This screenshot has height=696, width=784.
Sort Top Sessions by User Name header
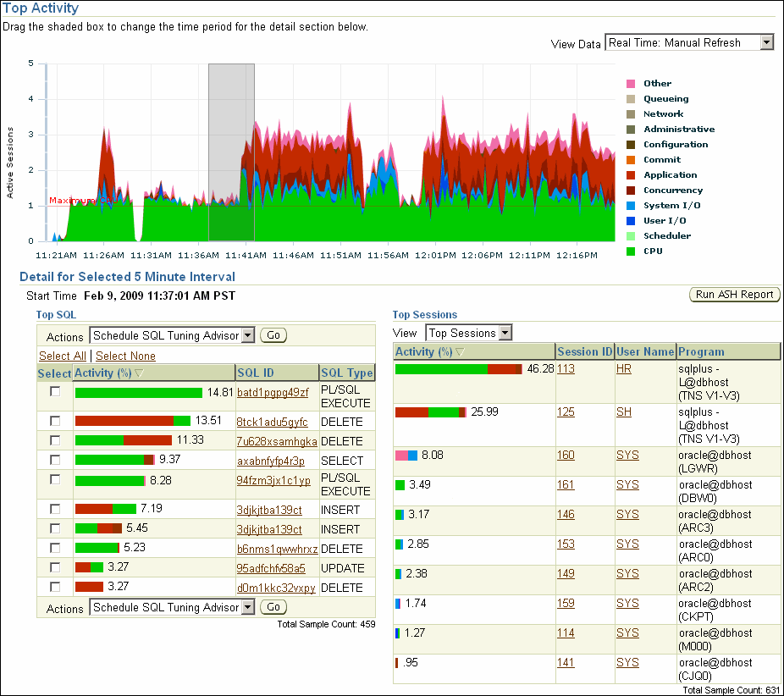tap(644, 352)
